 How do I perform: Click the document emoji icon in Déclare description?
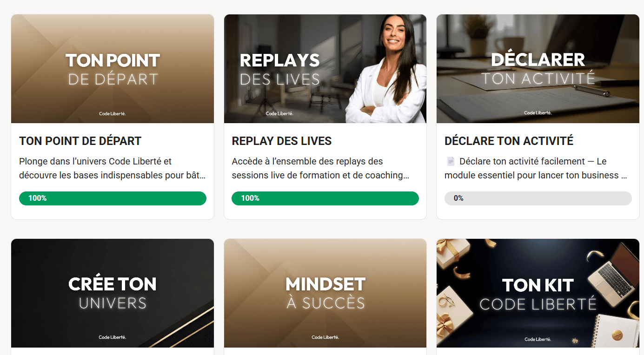click(x=450, y=161)
